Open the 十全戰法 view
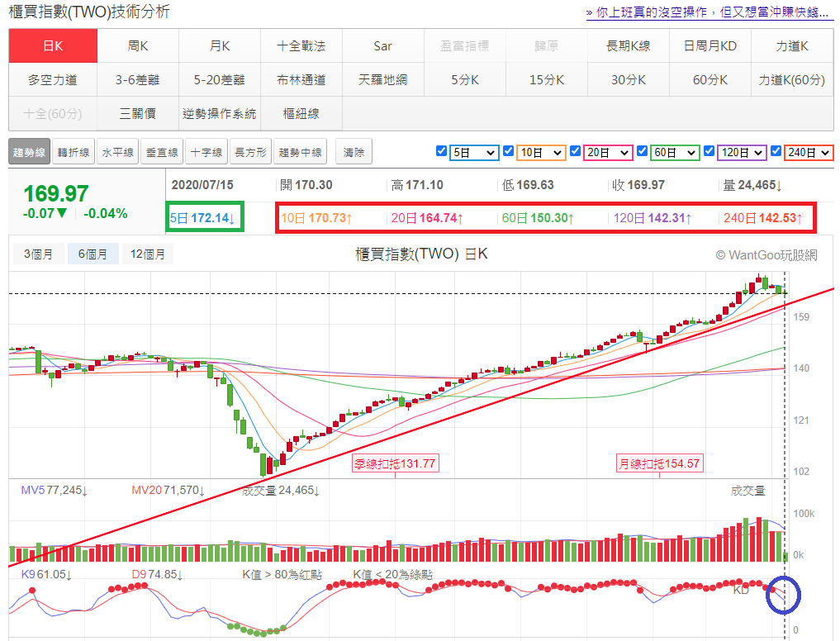This screenshot has width=840, height=641. [301, 46]
